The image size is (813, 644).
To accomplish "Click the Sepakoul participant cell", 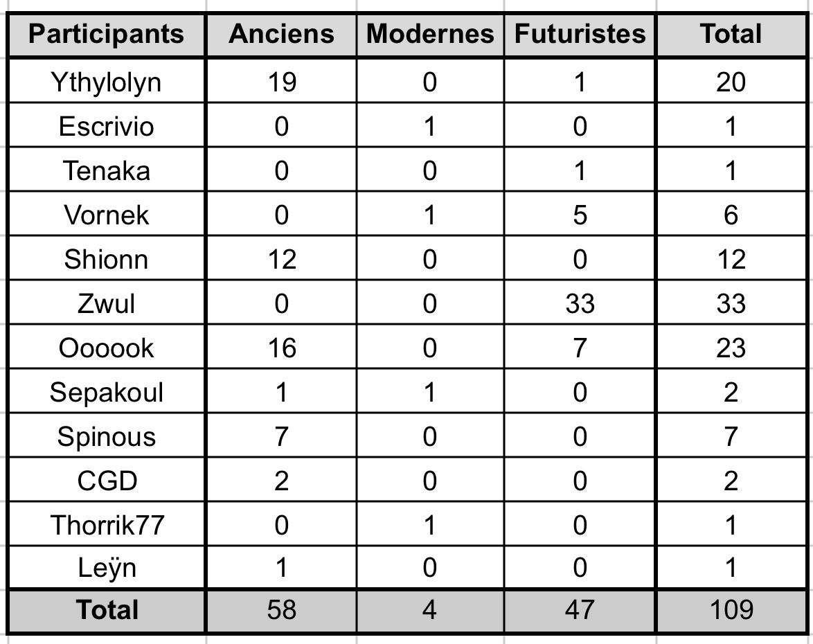I will pos(107,392).
